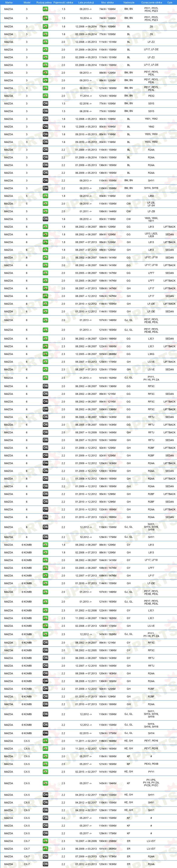Click the petrol icon in the 03.2009 -> 09.2014 row
The width and height of the screenshot is (177, 868).
45,65
